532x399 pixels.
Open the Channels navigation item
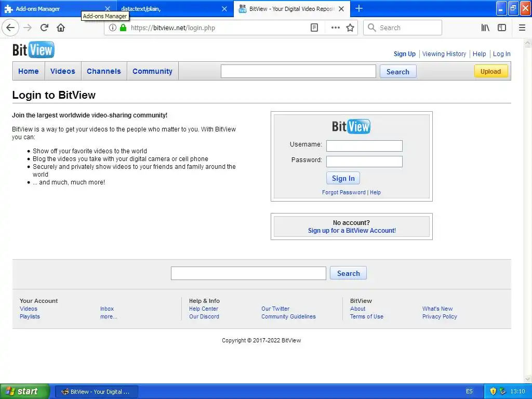[104, 71]
